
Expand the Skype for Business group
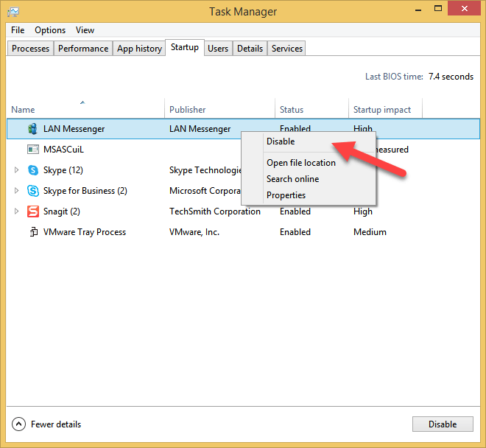(17, 191)
